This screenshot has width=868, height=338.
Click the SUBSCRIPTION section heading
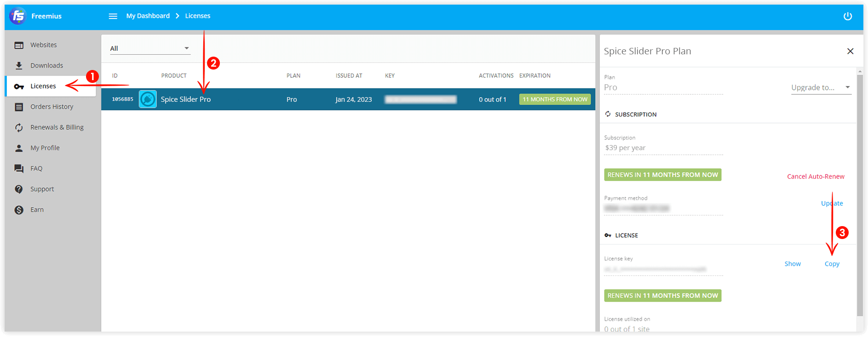pos(636,115)
